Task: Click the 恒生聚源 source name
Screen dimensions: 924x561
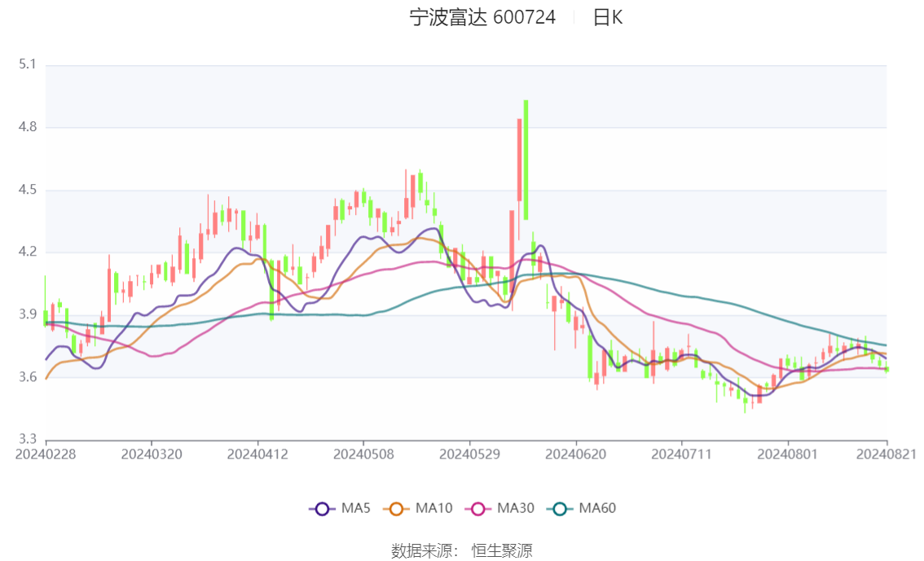Action: click(x=502, y=551)
